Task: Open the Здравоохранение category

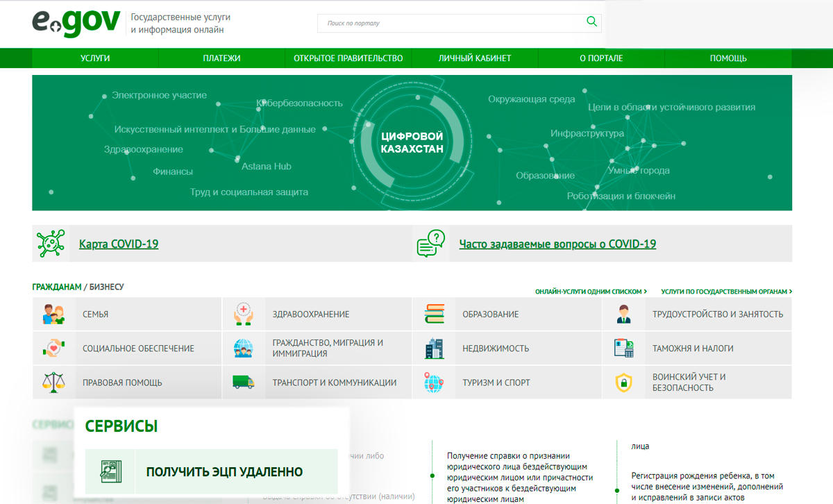Action: coord(317,314)
